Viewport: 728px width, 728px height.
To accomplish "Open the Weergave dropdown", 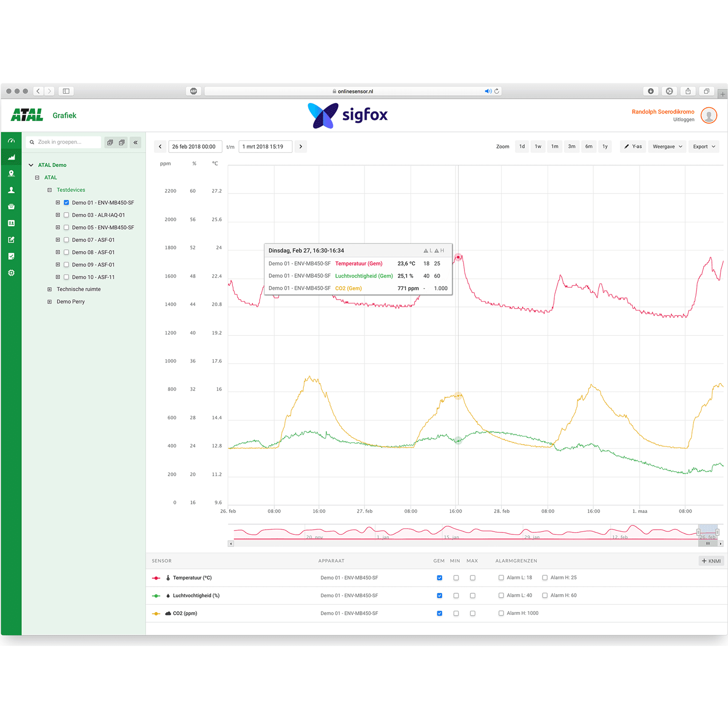I will pyautogui.click(x=667, y=147).
